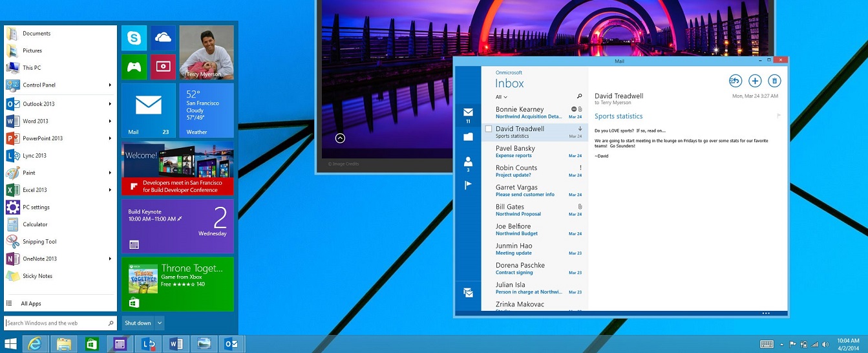Click the Mail inbox icon in Mail sidebar

[x=468, y=112]
